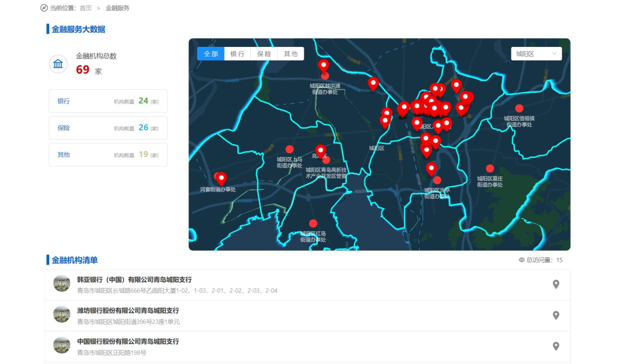Click location pin for 潍坊银行 branch
Screen dimensions: 617x364
tap(555, 315)
